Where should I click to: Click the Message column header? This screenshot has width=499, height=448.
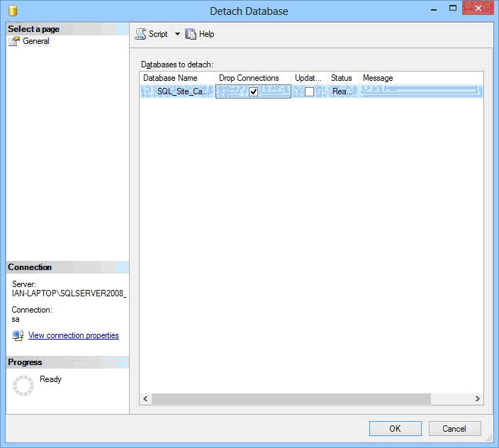point(378,78)
